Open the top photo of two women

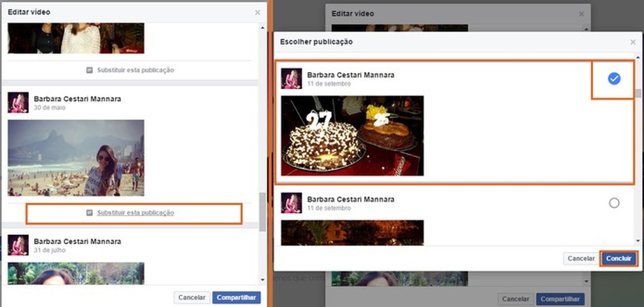point(76,38)
